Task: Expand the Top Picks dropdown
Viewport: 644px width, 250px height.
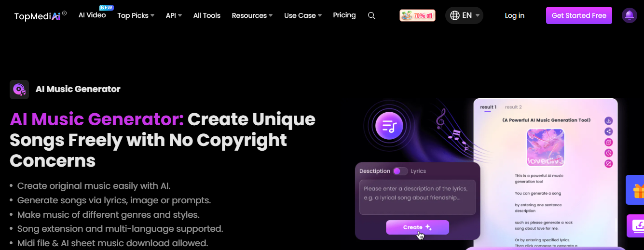Action: click(x=136, y=15)
